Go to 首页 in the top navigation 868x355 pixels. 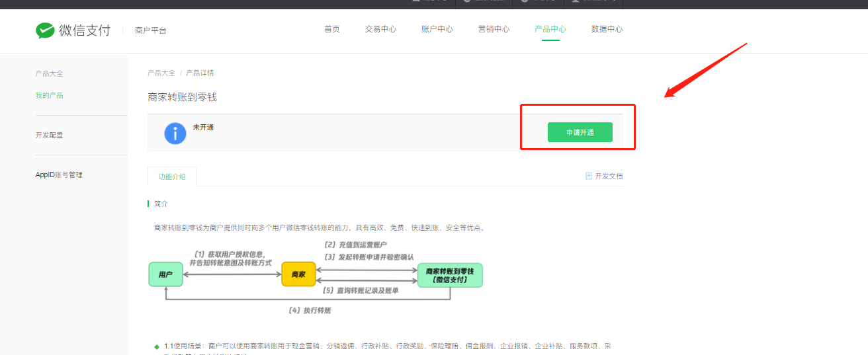click(332, 29)
